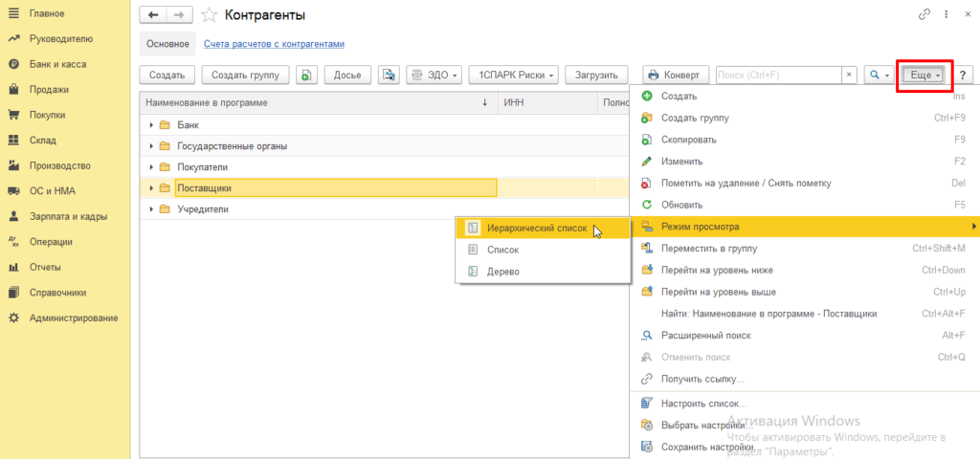The width and height of the screenshot is (980, 459).
Task: Click the green document icon after Создать группу
Action: coord(306,75)
